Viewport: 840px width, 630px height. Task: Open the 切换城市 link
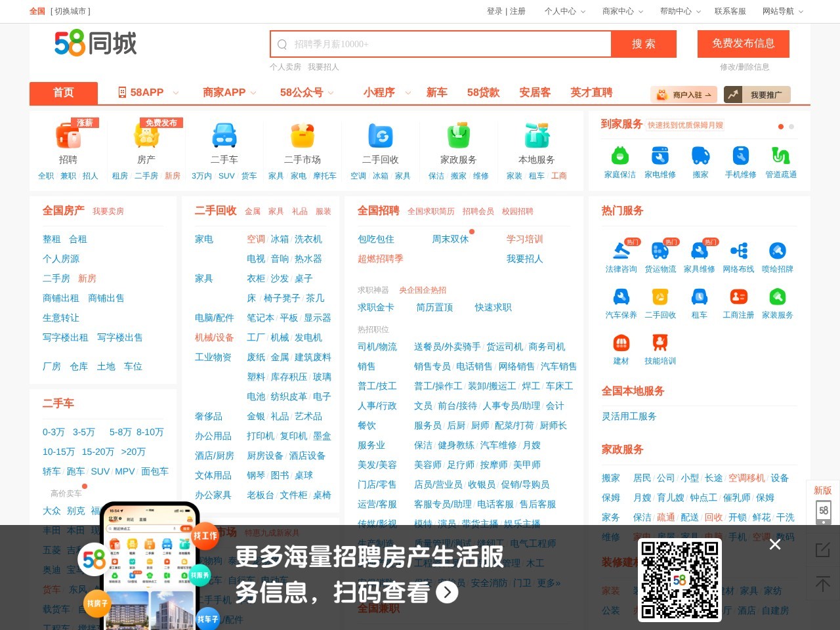click(70, 11)
